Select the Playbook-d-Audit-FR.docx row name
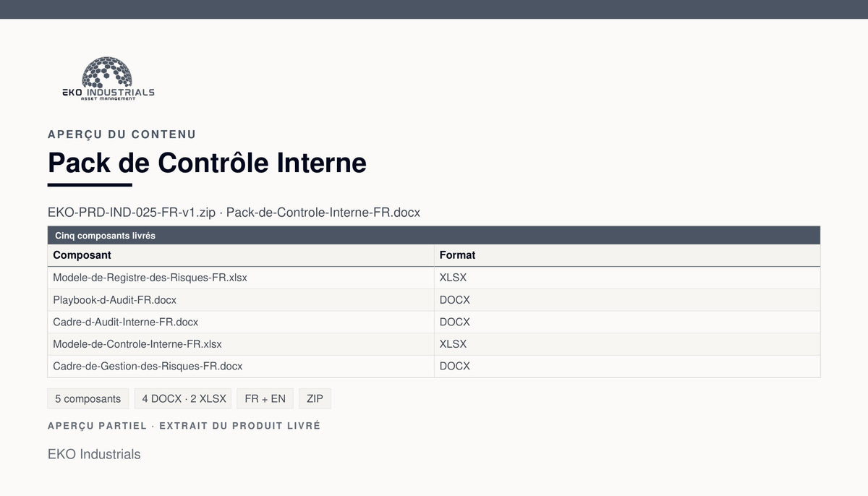This screenshot has width=868, height=496. [114, 300]
